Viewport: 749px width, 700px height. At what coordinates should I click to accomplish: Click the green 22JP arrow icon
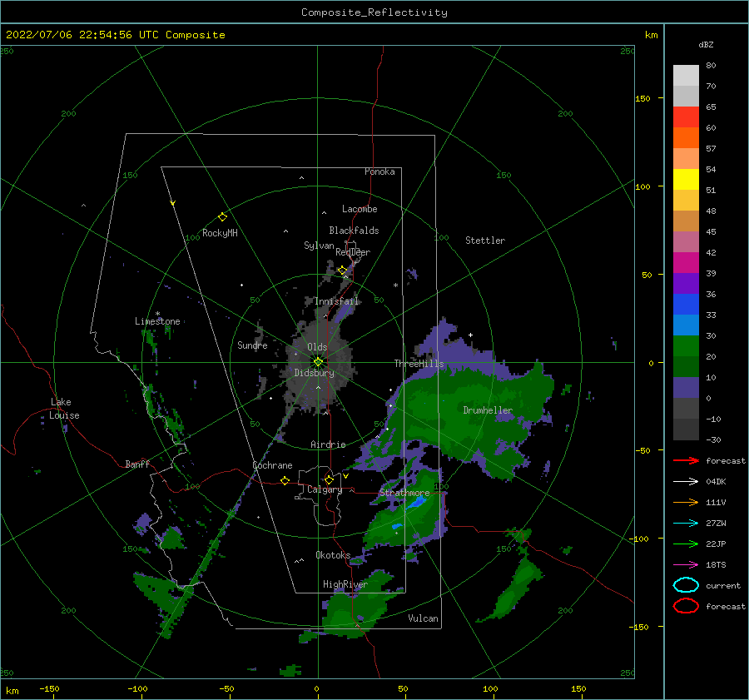pyautogui.click(x=686, y=544)
